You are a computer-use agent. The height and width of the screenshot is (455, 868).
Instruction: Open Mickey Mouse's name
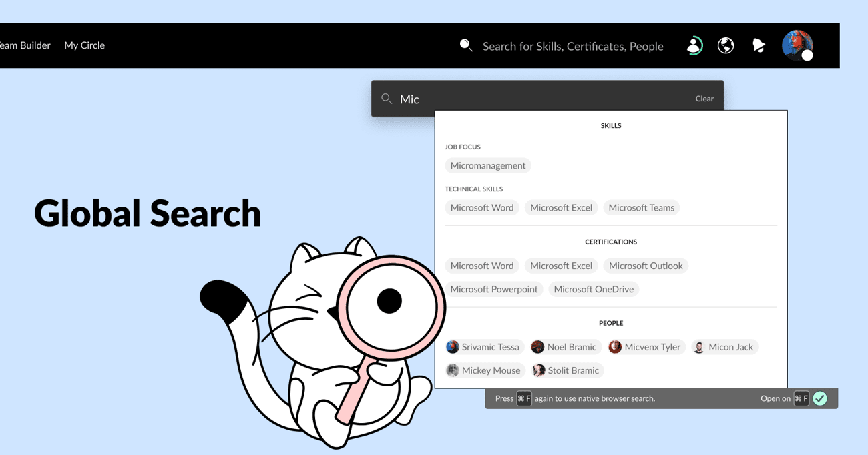491,370
